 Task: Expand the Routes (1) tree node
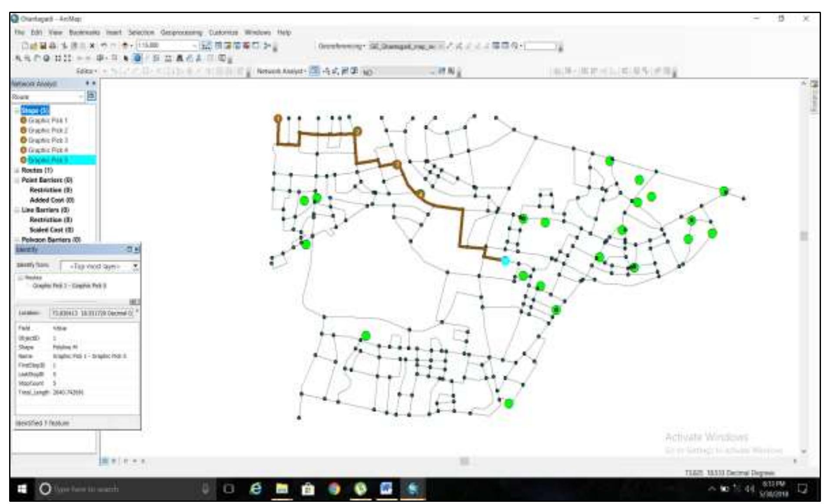tap(17, 170)
